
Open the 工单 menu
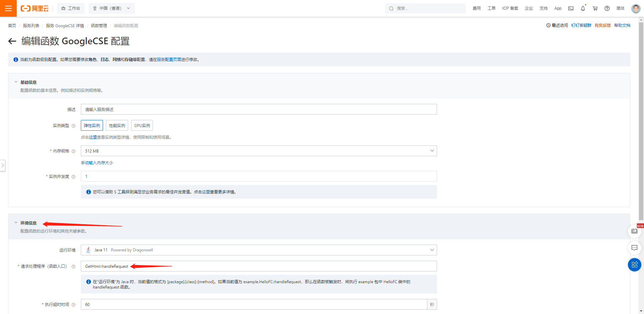(x=491, y=8)
